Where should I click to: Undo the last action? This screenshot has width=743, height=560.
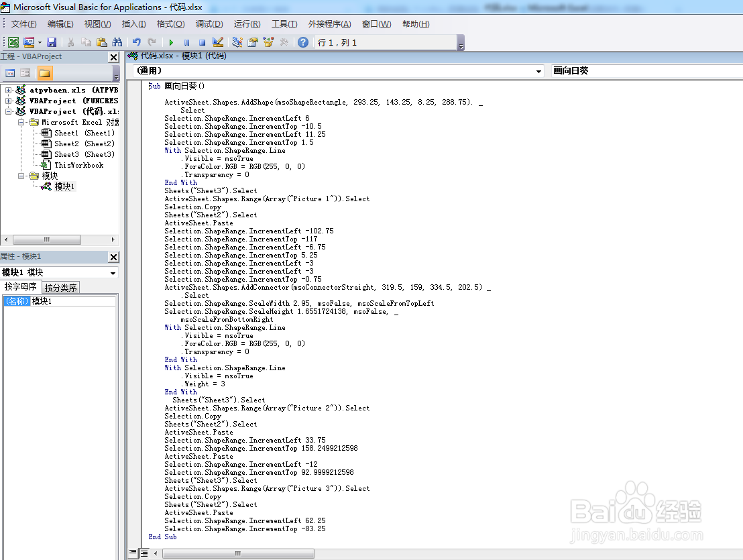coord(137,42)
